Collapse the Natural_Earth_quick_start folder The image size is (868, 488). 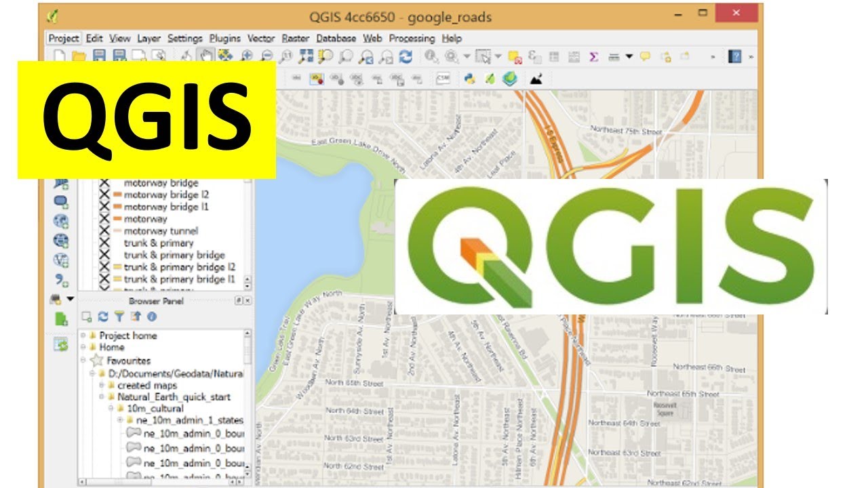102,397
